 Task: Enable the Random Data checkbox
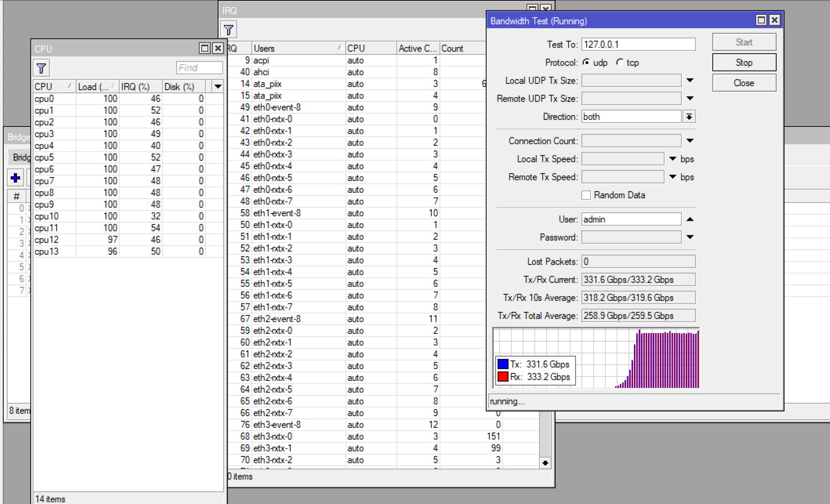586,195
